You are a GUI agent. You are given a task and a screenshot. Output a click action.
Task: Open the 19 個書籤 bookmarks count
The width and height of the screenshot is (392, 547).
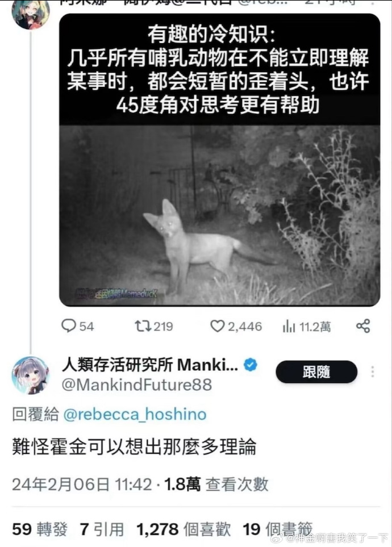pos(277,529)
